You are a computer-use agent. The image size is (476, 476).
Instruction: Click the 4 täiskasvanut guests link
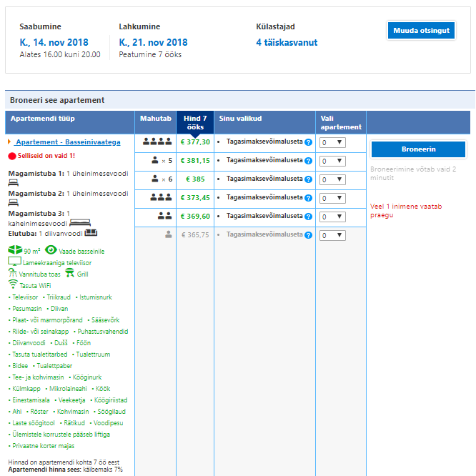287,42
